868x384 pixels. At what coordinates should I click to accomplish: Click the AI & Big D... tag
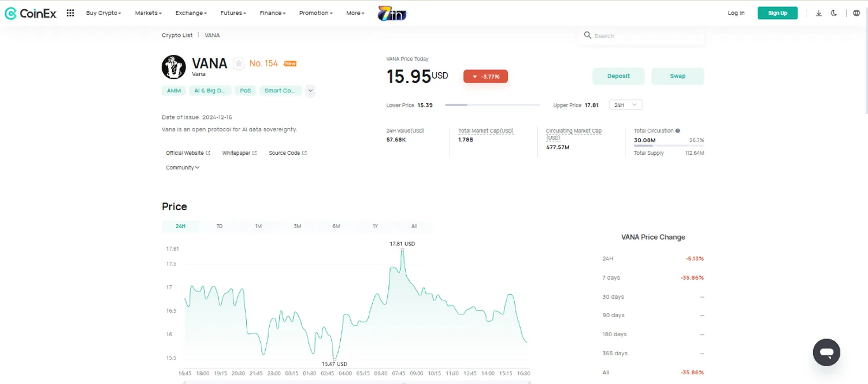[x=210, y=91]
